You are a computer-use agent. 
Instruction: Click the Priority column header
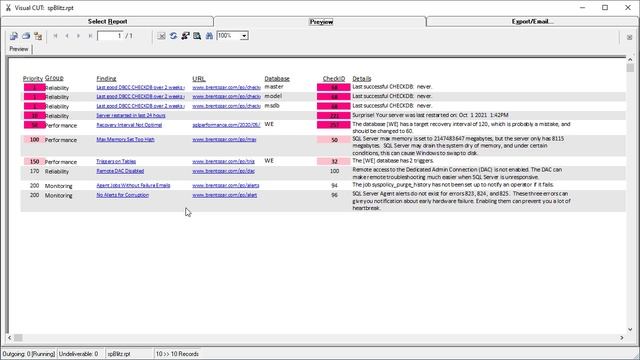33,78
